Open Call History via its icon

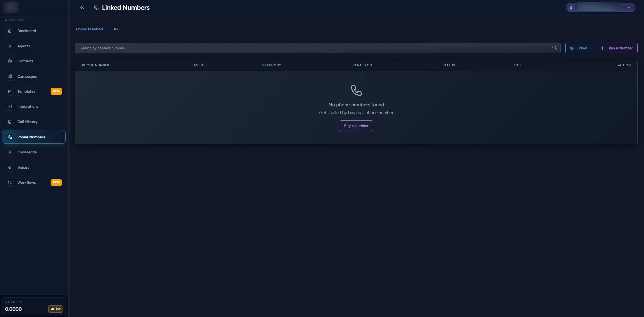(10, 122)
